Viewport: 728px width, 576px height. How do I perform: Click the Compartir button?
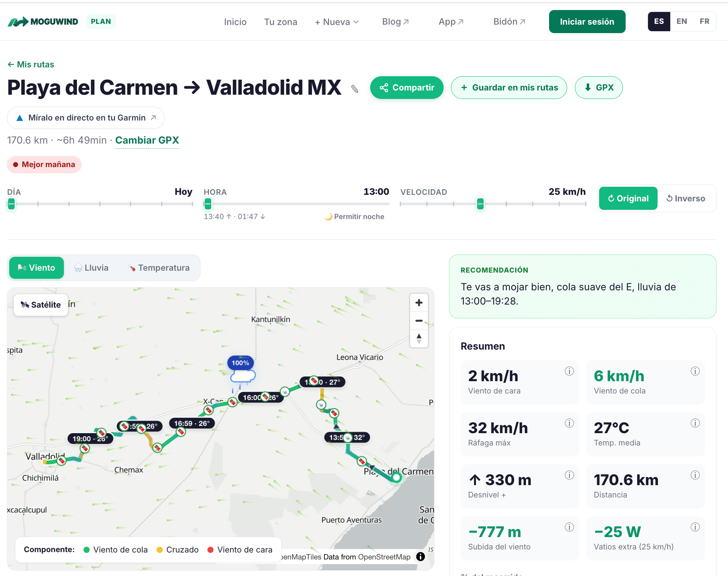[407, 87]
